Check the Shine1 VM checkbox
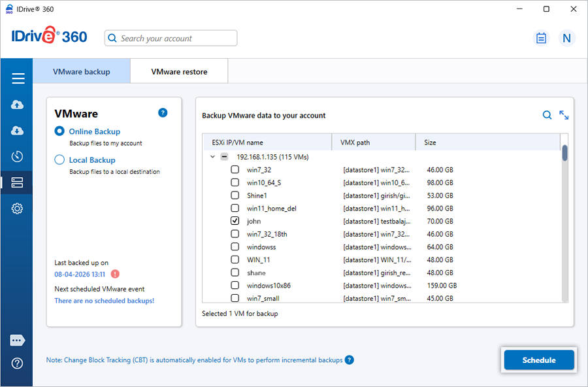 (235, 195)
